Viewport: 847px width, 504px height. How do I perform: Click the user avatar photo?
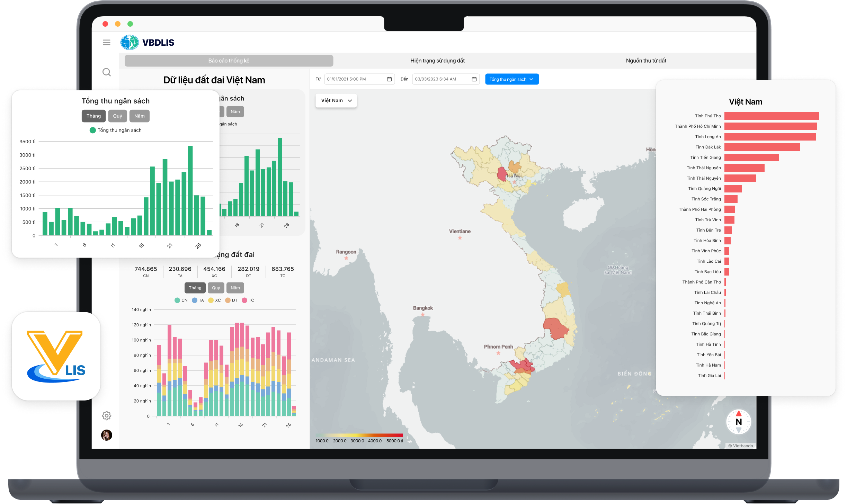coord(107,435)
